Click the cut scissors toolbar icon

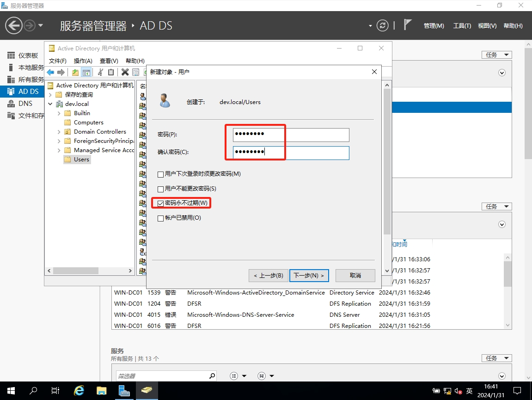(100, 72)
